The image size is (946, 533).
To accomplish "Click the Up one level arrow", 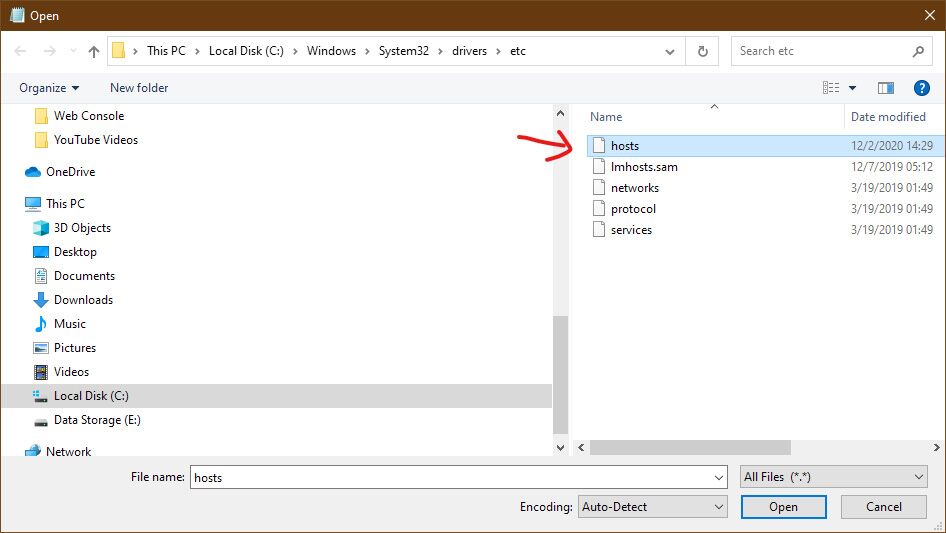I will tap(94, 51).
